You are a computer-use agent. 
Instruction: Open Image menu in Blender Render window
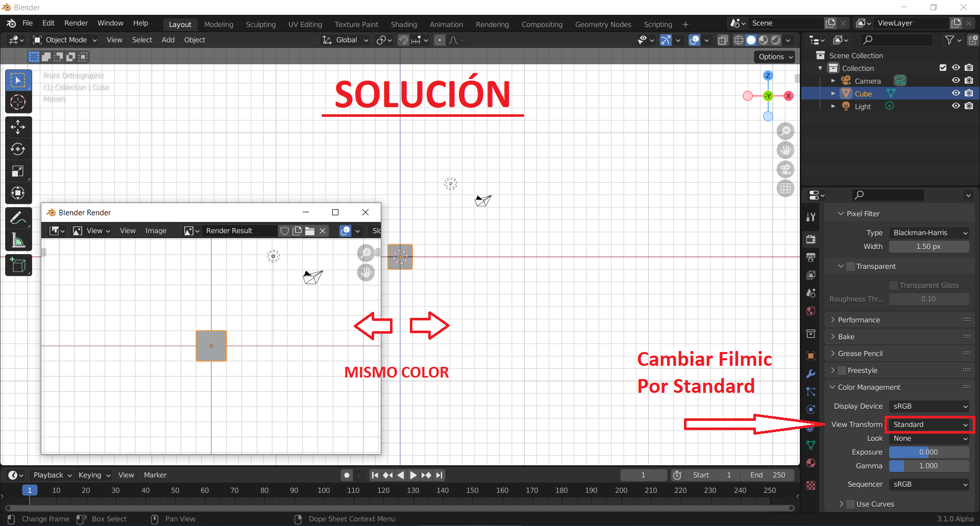pos(156,231)
